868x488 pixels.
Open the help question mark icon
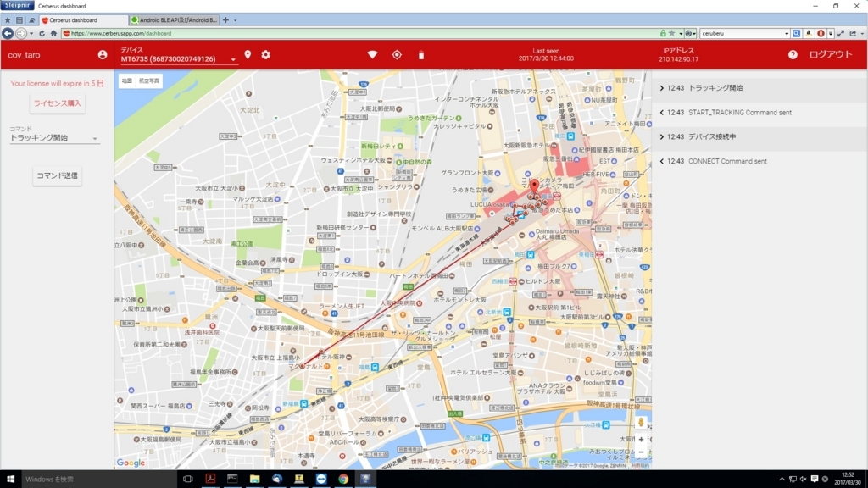click(x=793, y=55)
